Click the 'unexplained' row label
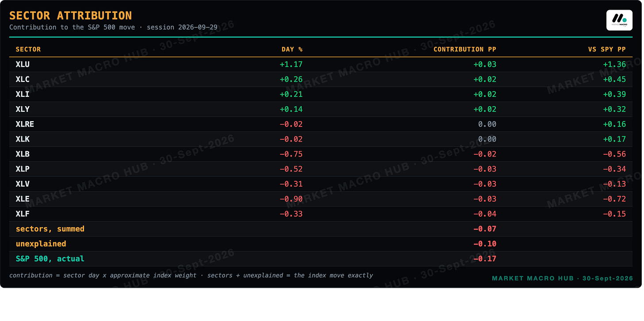 pyautogui.click(x=41, y=244)
